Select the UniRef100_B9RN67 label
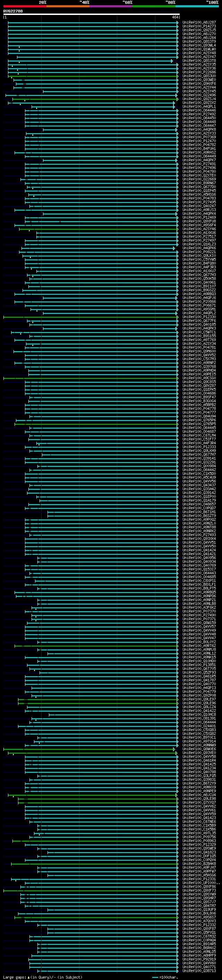Screen dimensions: 222x980 [199, 183]
